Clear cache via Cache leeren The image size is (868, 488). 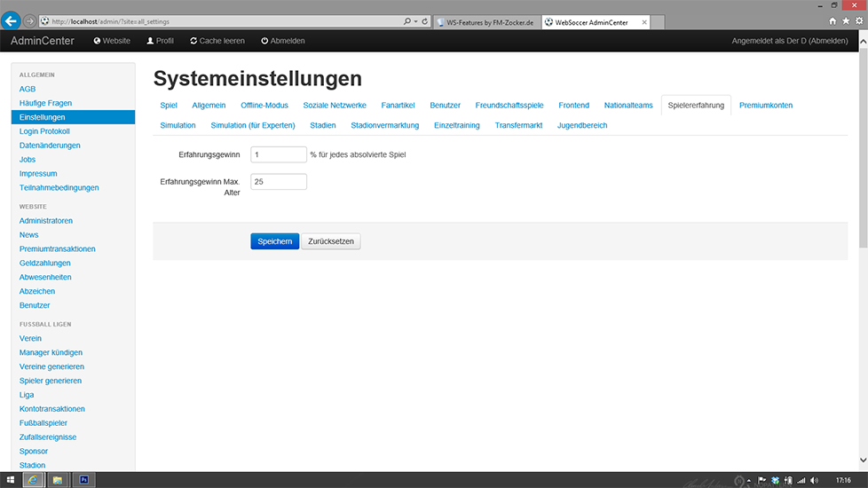(217, 41)
